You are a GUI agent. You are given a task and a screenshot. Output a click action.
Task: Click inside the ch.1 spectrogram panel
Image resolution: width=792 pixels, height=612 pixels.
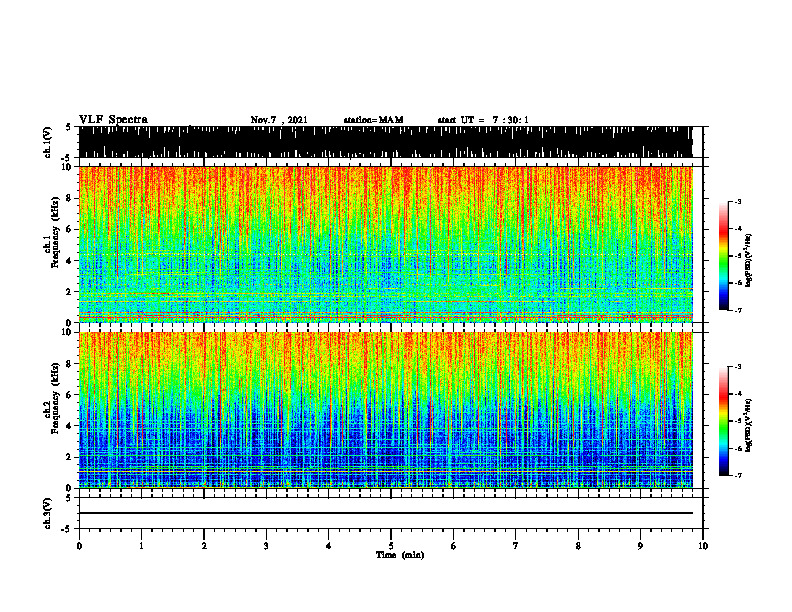pyautogui.click(x=385, y=244)
